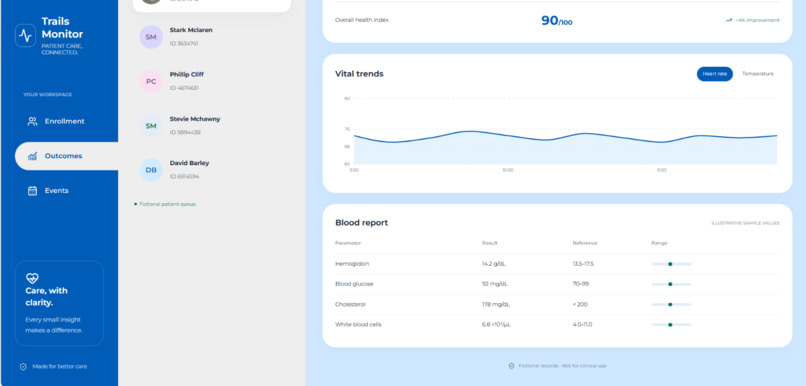This screenshot has height=386, width=806.
Task: Click the 11:00 time axis label
Action: pyautogui.click(x=662, y=170)
